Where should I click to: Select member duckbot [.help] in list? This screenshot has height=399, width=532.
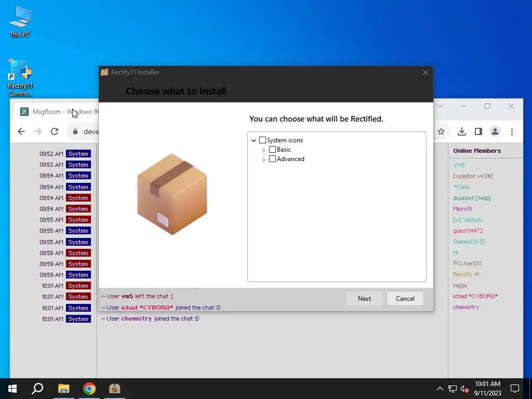pyautogui.click(x=472, y=198)
